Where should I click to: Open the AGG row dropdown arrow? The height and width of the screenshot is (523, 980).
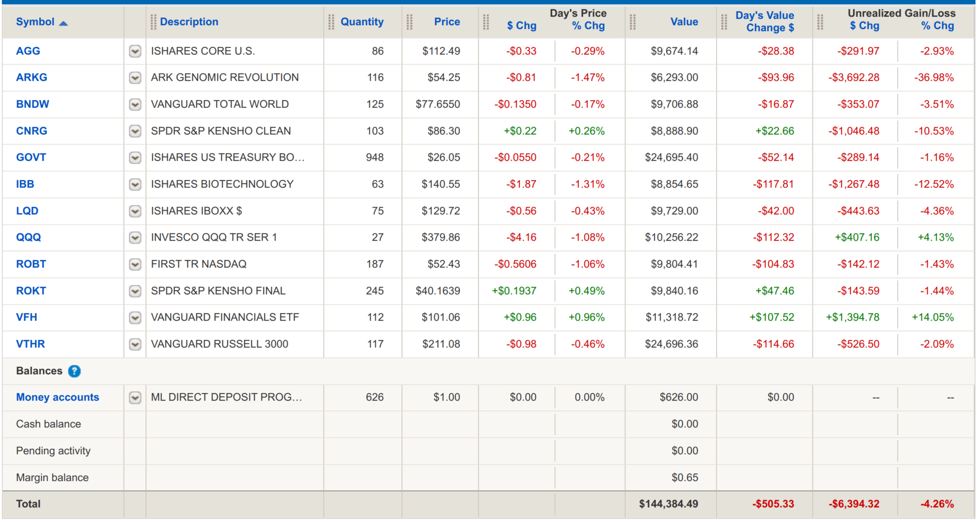[135, 51]
